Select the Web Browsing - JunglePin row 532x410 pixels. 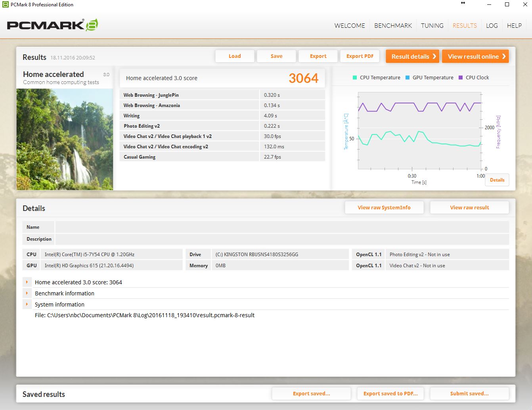click(x=222, y=95)
